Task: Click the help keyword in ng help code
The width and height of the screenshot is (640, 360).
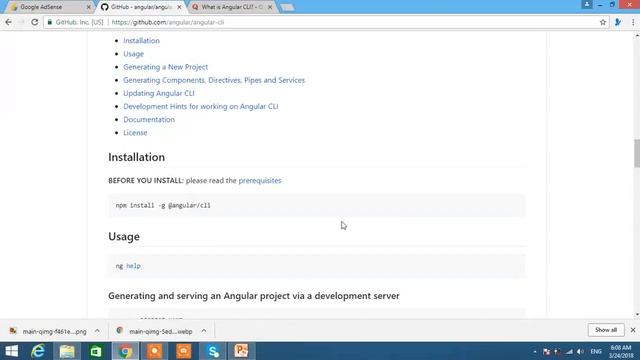Action: click(133, 266)
